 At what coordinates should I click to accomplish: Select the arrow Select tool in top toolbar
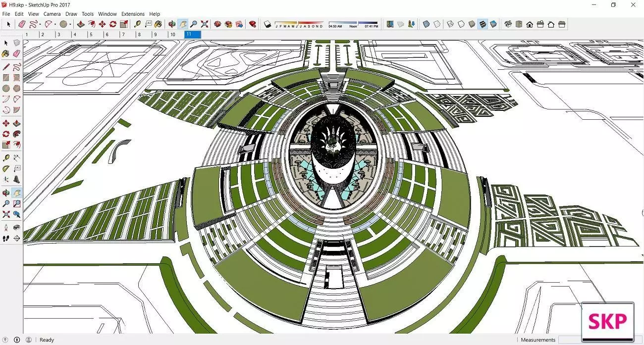(8, 24)
